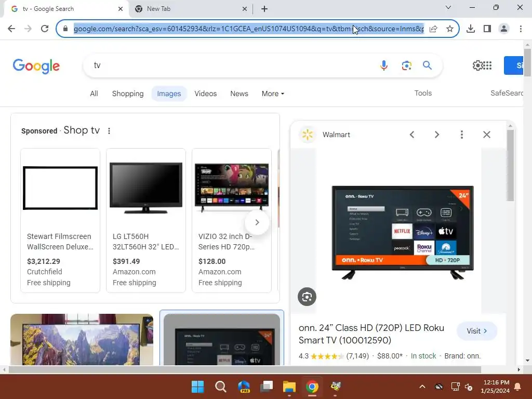532x399 pixels.
Task: Go to previous image in Walmart panel
Action: (x=412, y=135)
